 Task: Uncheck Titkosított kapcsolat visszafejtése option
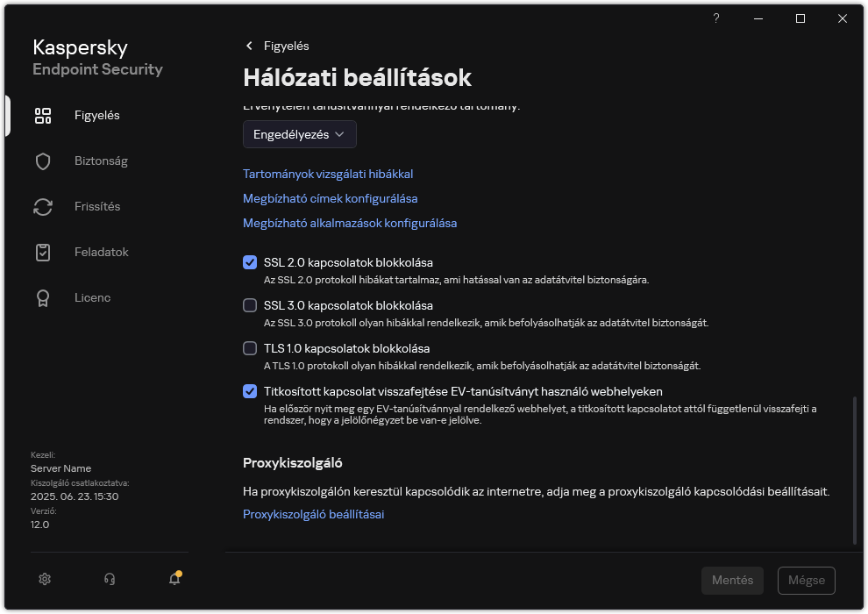(250, 391)
